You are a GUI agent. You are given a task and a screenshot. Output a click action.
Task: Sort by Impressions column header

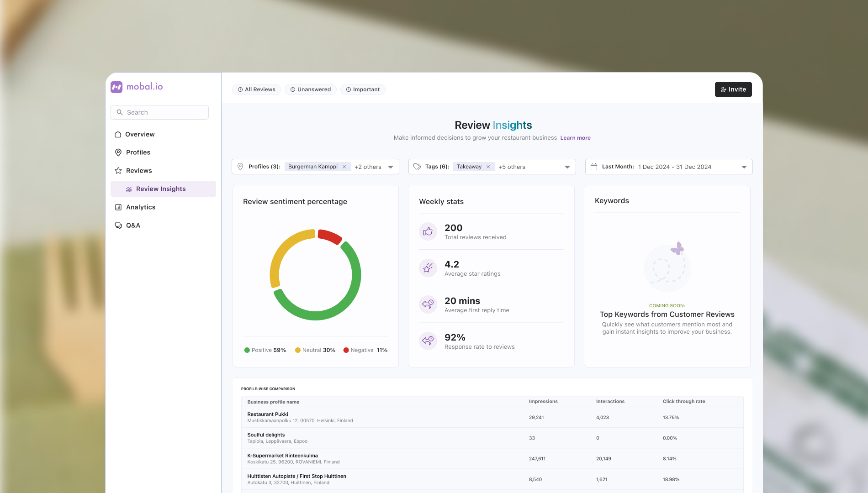(x=543, y=402)
